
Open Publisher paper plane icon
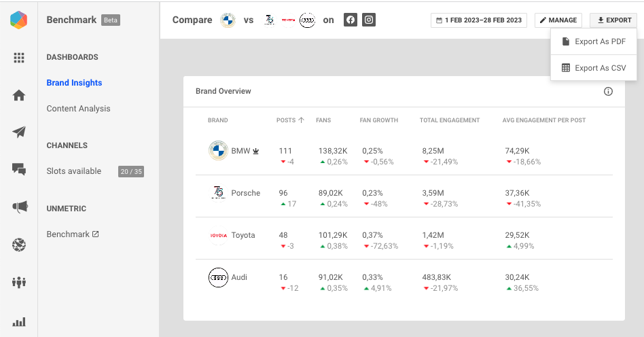point(19,132)
